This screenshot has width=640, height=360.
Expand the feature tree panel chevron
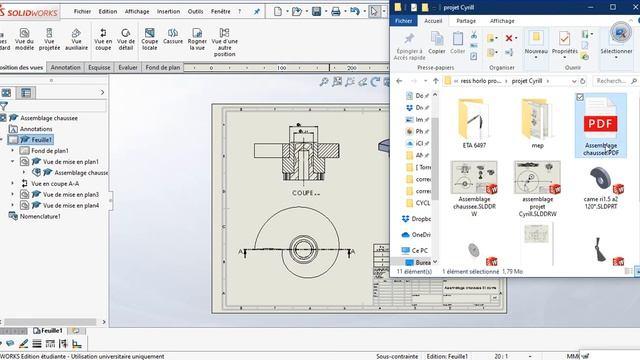[102, 93]
